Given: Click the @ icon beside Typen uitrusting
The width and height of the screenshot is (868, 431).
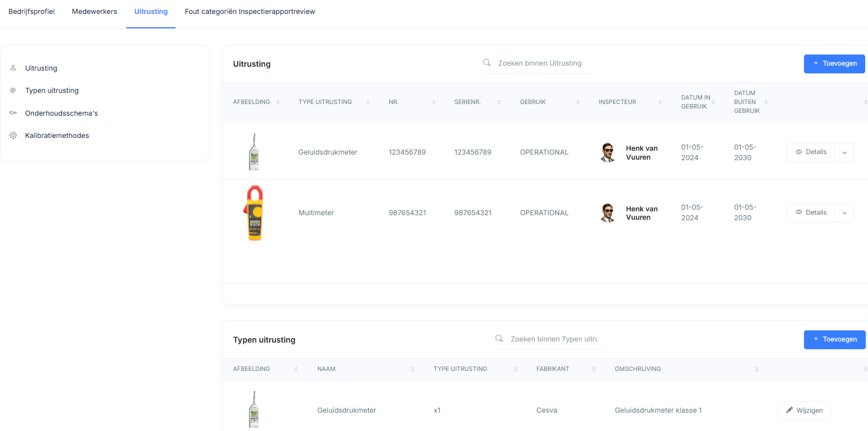Looking at the screenshot, I should pos(13,90).
